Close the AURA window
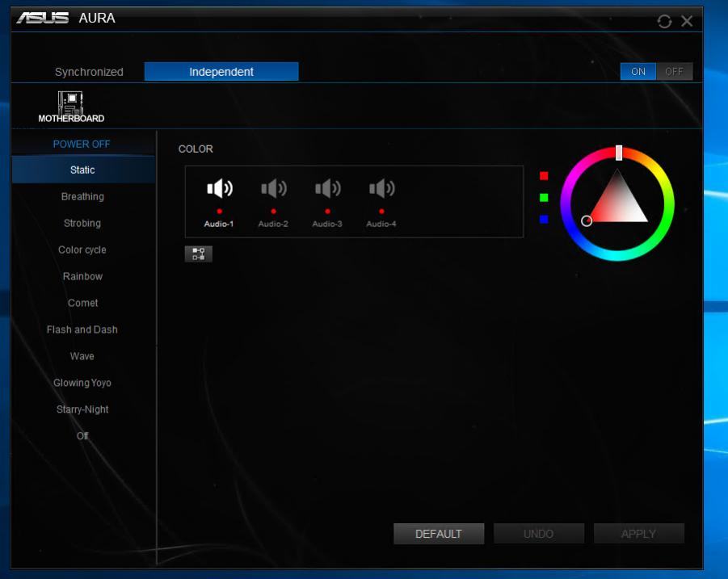 click(687, 21)
